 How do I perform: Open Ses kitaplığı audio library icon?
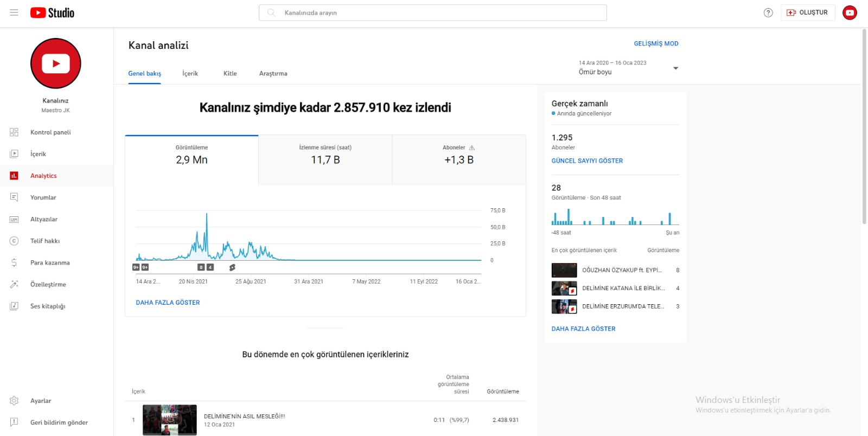coord(14,306)
